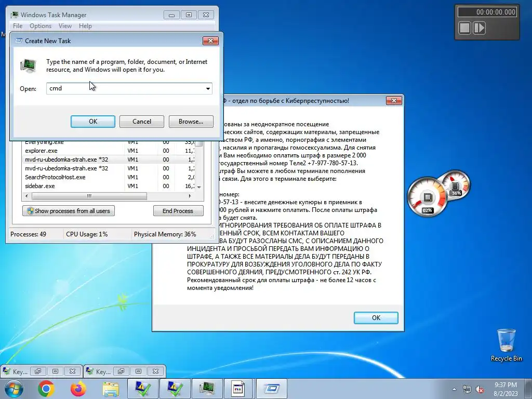Click the stopwatch time display 00:00:00.000
This screenshot has width=532, height=399.
pos(487,12)
